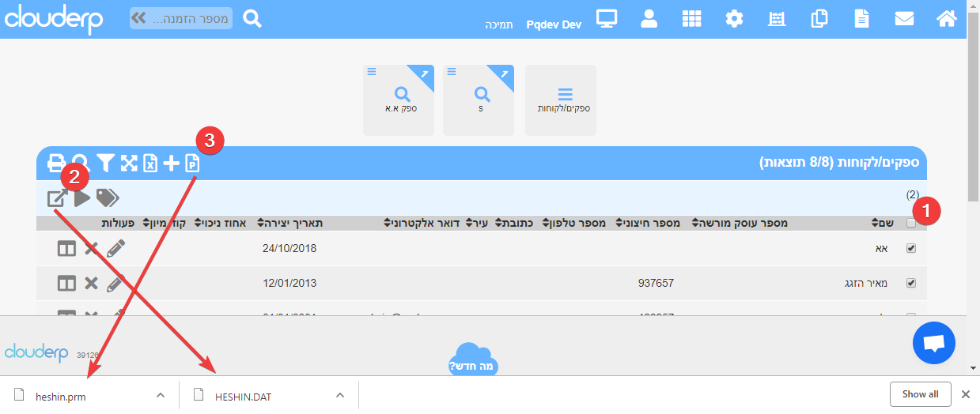Click the play arrow action icon
Screen dimensions: 980x414
tap(82, 198)
